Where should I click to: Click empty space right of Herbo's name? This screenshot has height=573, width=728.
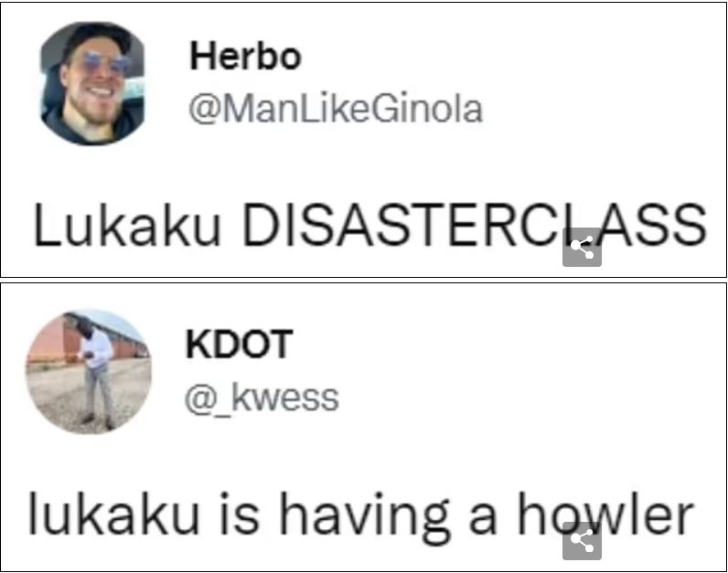click(510, 56)
